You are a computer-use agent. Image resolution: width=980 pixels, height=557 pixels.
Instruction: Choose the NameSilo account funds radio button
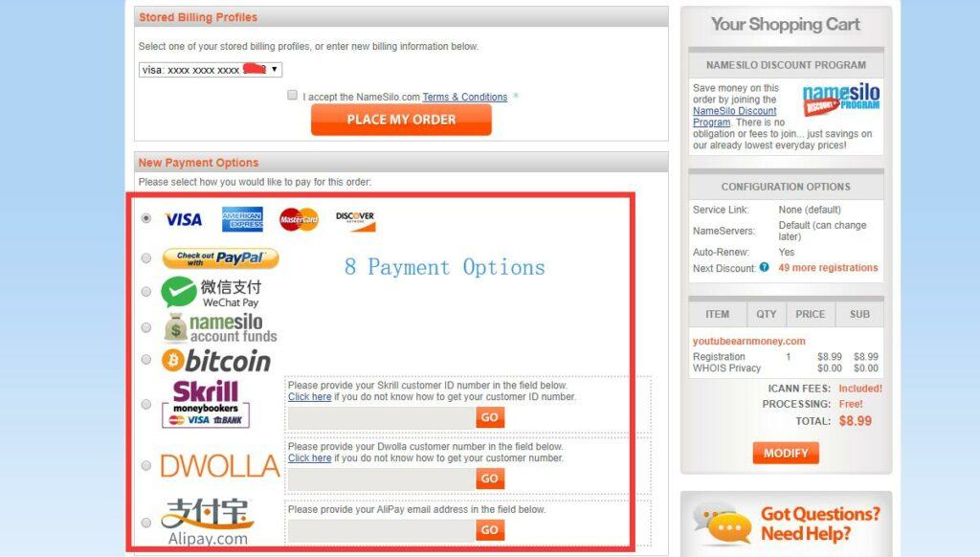pos(146,327)
